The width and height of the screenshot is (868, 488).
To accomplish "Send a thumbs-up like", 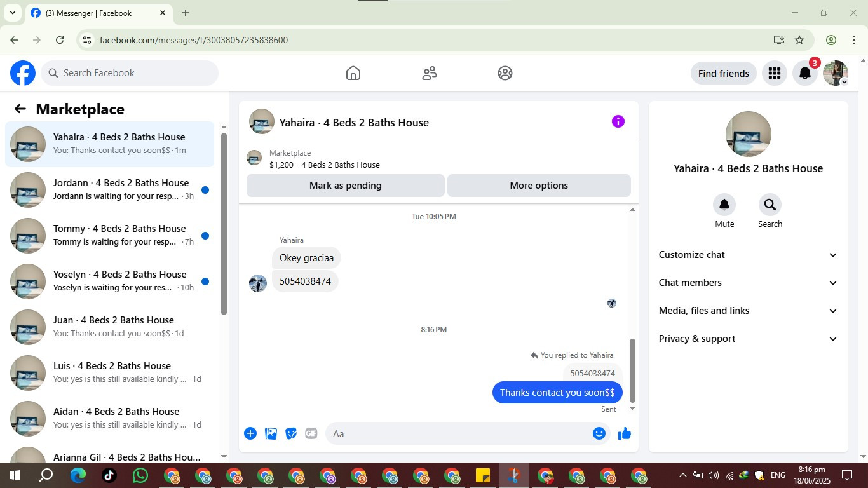I will coord(625,433).
